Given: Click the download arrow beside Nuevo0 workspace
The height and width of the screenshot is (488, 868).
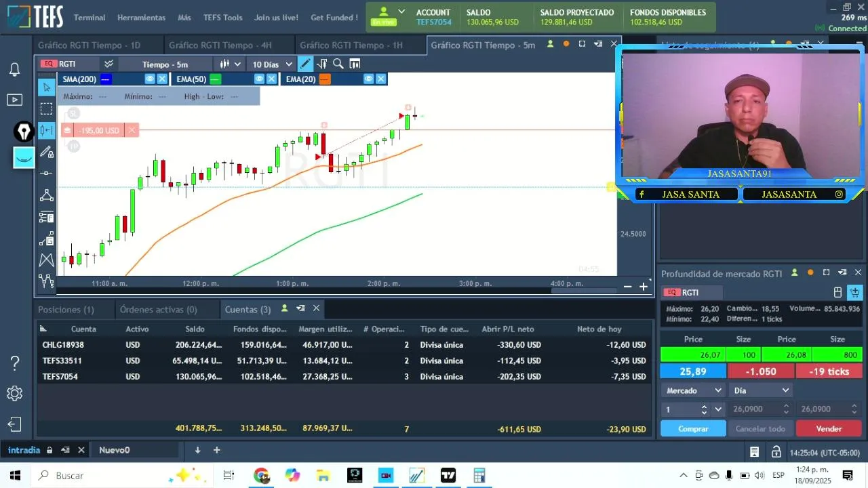Looking at the screenshot, I should [x=197, y=450].
